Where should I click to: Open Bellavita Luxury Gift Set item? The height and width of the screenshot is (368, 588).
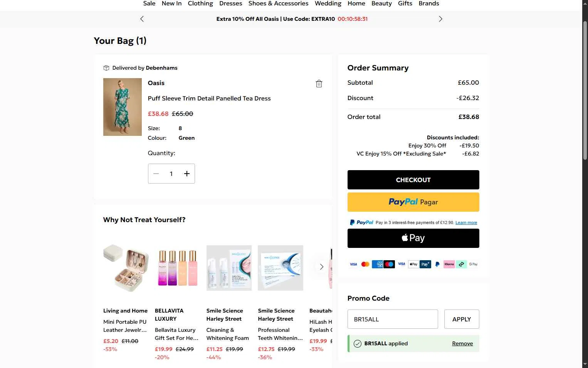pyautogui.click(x=176, y=334)
